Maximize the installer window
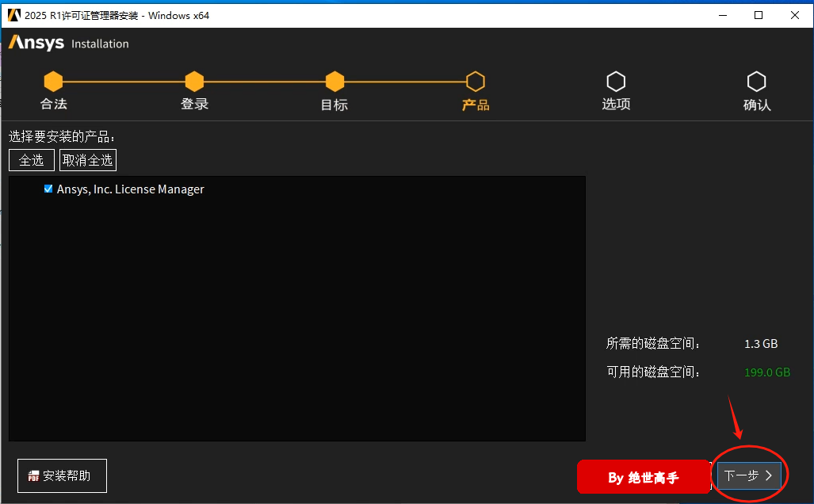Viewport: 814px width, 504px height. pyautogui.click(x=759, y=15)
